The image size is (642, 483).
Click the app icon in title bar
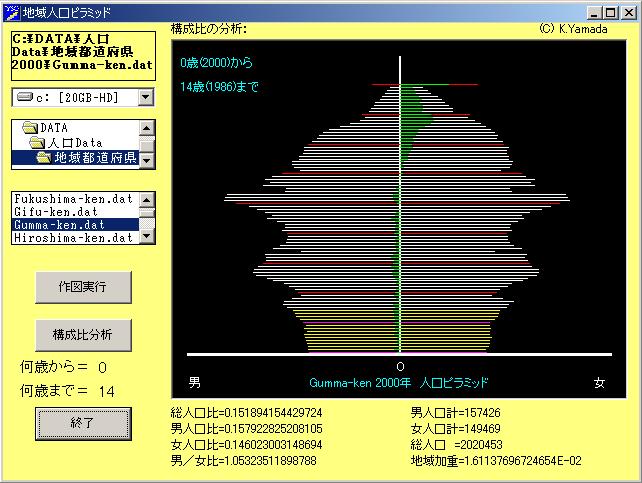(x=11, y=13)
